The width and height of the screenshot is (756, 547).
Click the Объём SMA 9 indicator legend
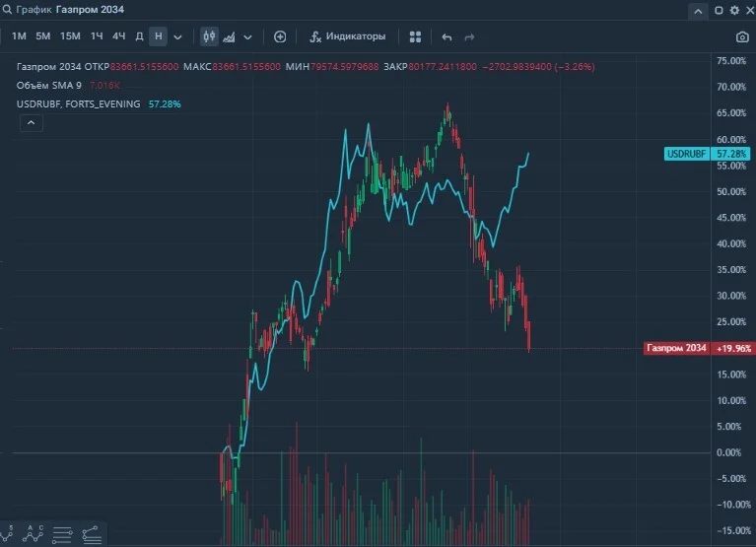click(49, 86)
